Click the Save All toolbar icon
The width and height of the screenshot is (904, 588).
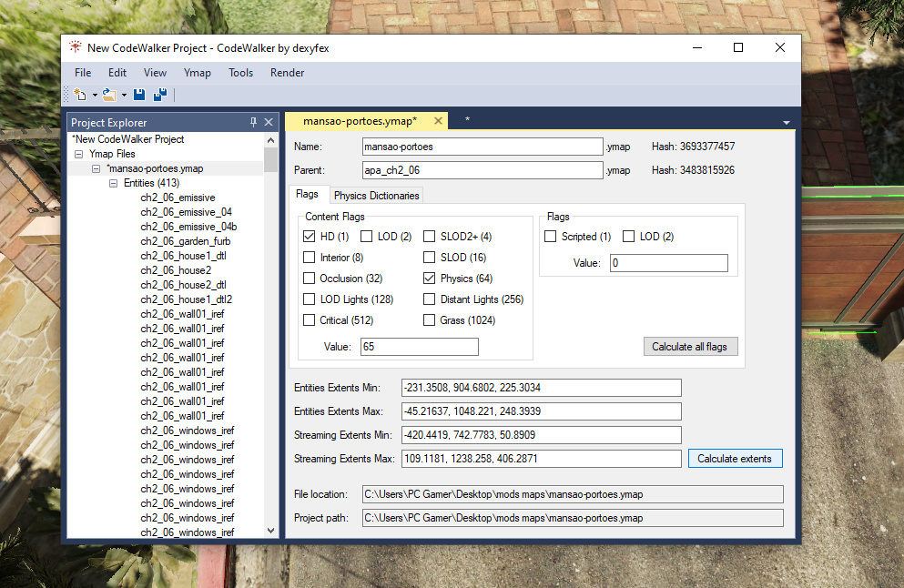(x=159, y=94)
